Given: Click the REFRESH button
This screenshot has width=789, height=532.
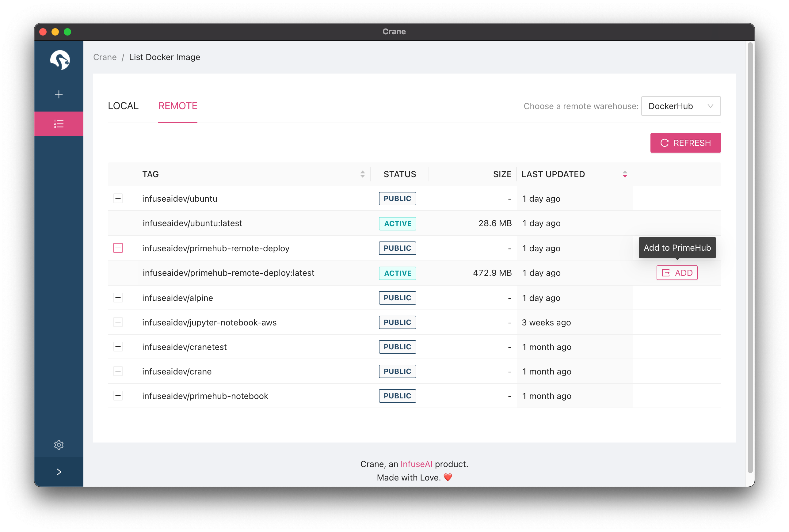Looking at the screenshot, I should coord(685,143).
